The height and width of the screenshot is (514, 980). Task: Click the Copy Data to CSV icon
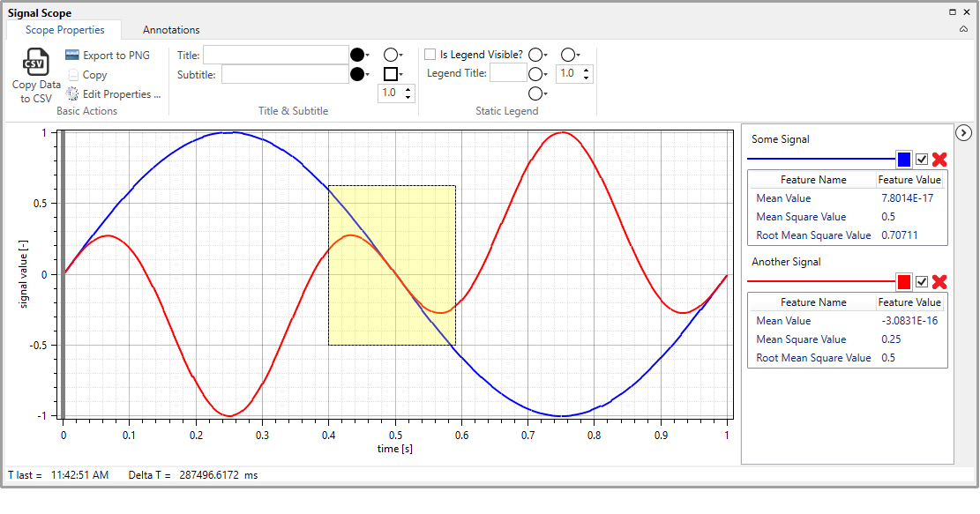coord(36,63)
